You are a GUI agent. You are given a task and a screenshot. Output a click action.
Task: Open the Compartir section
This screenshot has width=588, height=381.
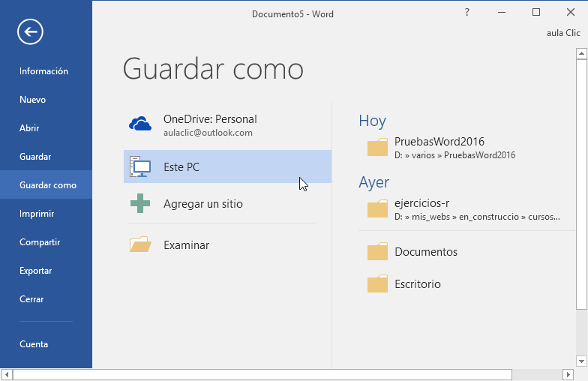40,242
